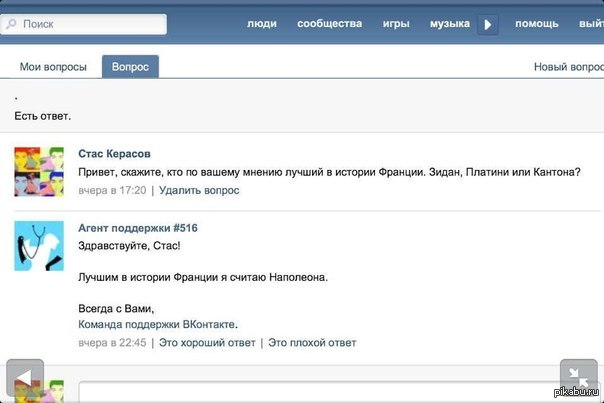Click the fullscreen expand icon at bottom right

click(578, 379)
